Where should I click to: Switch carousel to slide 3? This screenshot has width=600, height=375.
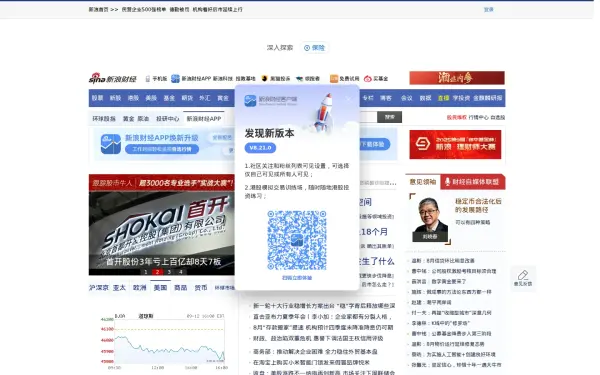pyautogui.click(x=169, y=272)
